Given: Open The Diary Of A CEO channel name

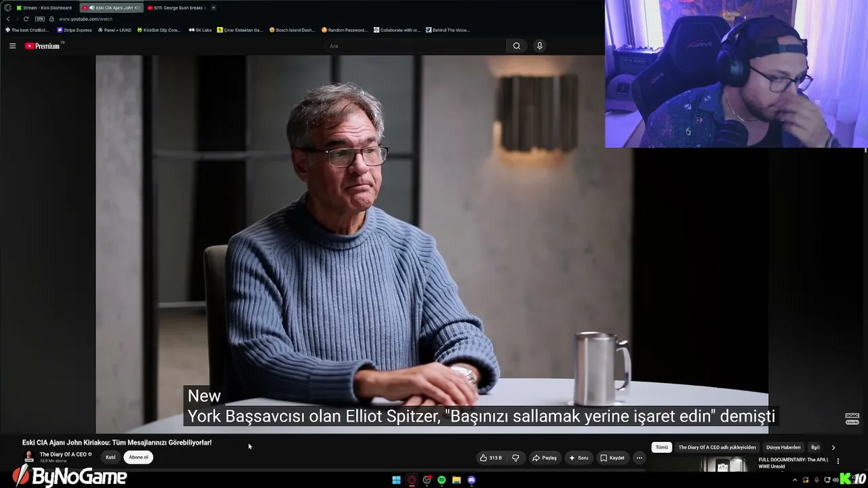Looking at the screenshot, I should click(63, 454).
